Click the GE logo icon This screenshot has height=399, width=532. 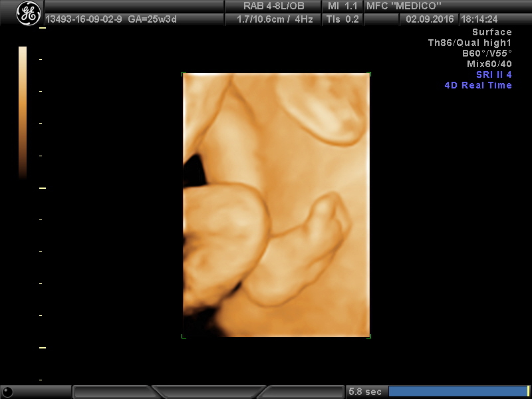(x=29, y=13)
